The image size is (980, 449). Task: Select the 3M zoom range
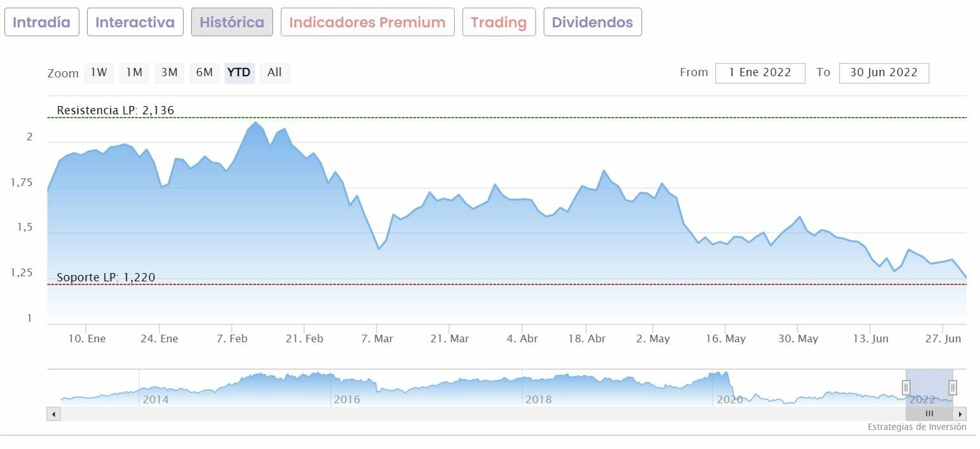169,72
